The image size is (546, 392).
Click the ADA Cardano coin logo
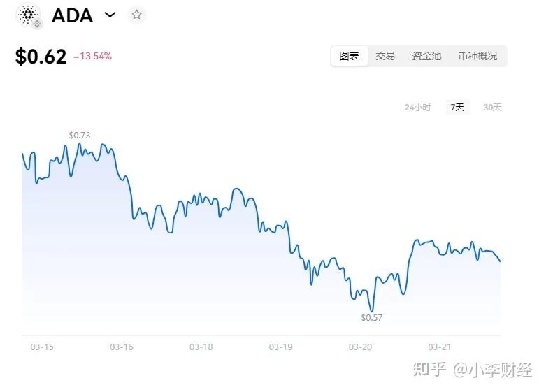pos(28,14)
